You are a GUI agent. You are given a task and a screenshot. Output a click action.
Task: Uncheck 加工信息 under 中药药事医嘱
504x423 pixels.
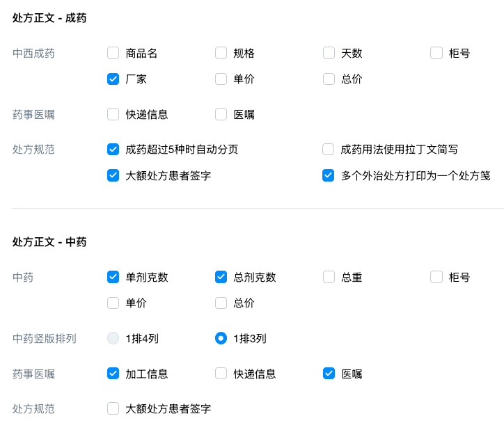113,374
